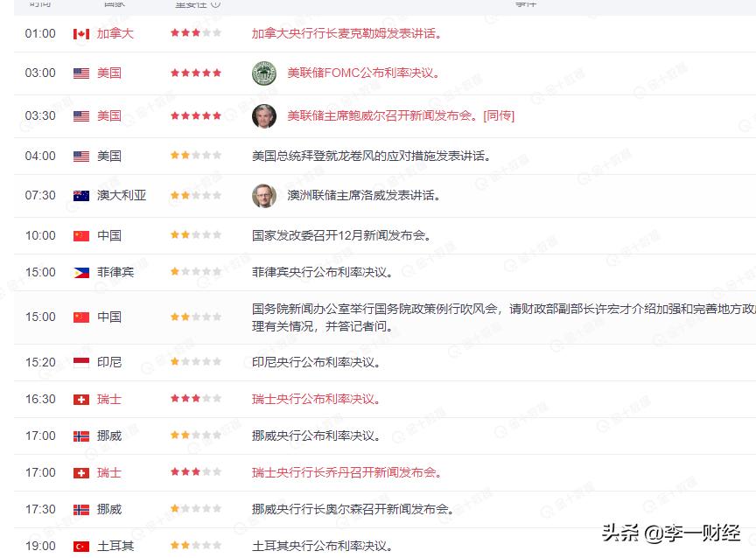The height and width of the screenshot is (558, 756).
Task: Click the fifth star of the FOMC importance rating
Action: tap(215, 73)
